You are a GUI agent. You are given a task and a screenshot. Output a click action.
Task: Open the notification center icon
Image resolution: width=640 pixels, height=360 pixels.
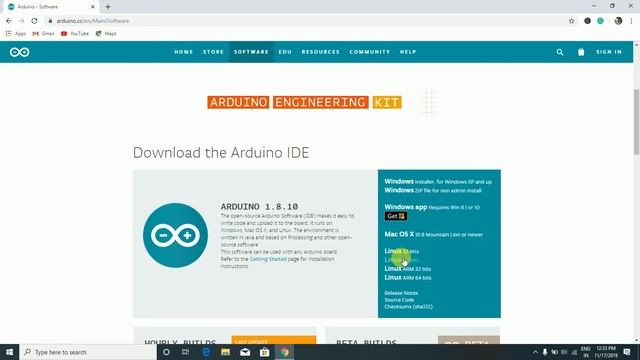627,352
